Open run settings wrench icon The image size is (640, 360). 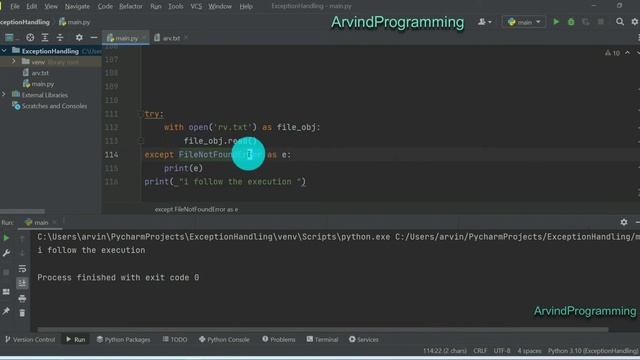(6, 253)
